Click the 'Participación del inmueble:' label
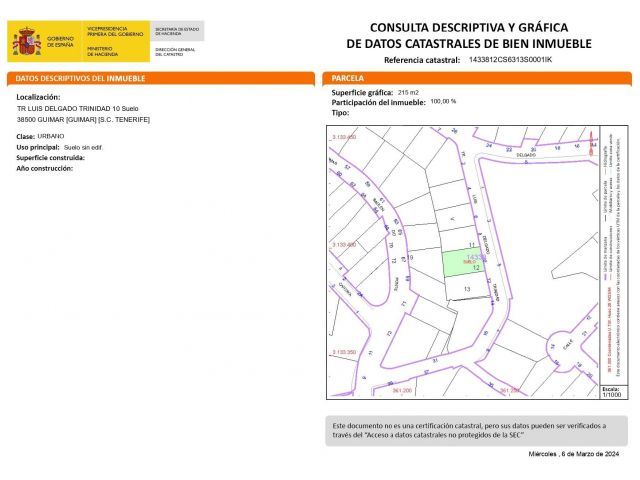Viewport: 640px width, 480px height. (x=378, y=102)
